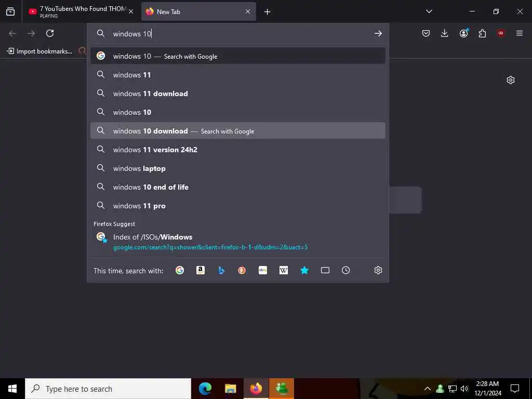Click the Firefox taskbar icon
532x399 pixels.
point(256,389)
